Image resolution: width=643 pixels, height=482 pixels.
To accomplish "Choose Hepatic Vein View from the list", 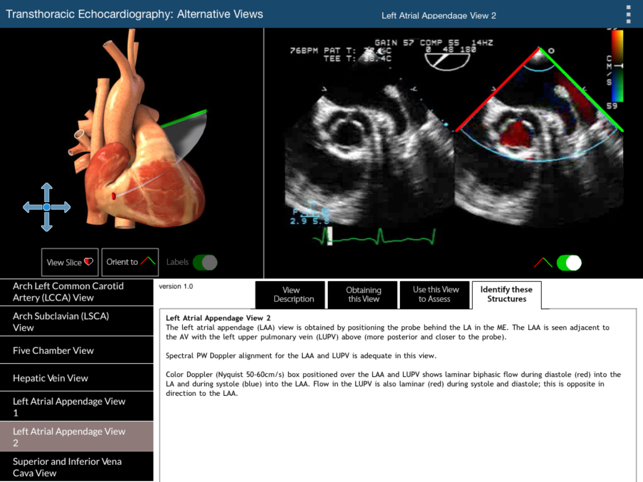I will point(77,378).
